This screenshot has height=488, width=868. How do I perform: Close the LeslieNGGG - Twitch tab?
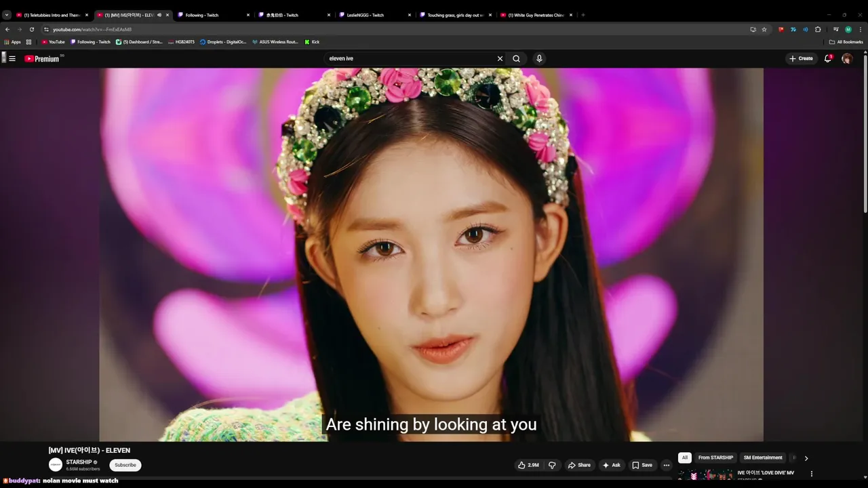(x=410, y=15)
